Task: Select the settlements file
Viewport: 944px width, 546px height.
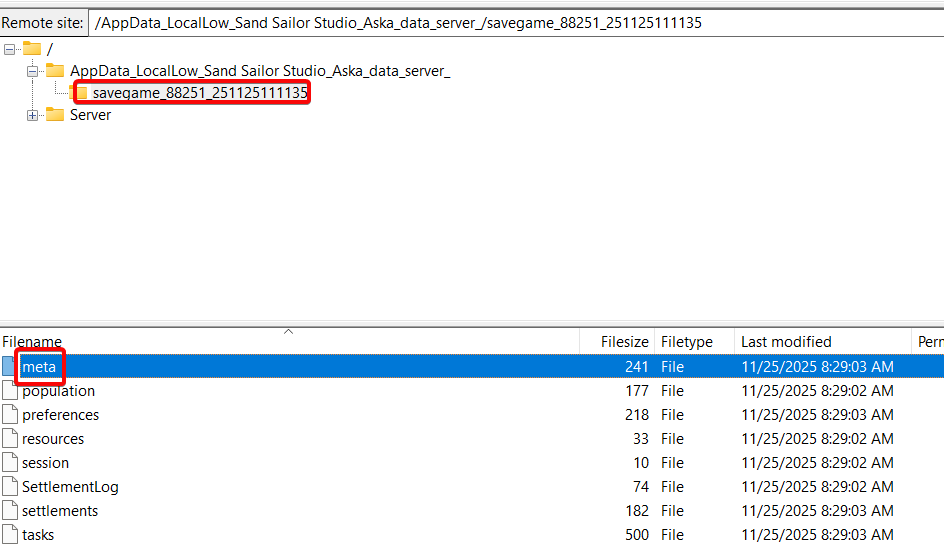Action: [x=60, y=511]
